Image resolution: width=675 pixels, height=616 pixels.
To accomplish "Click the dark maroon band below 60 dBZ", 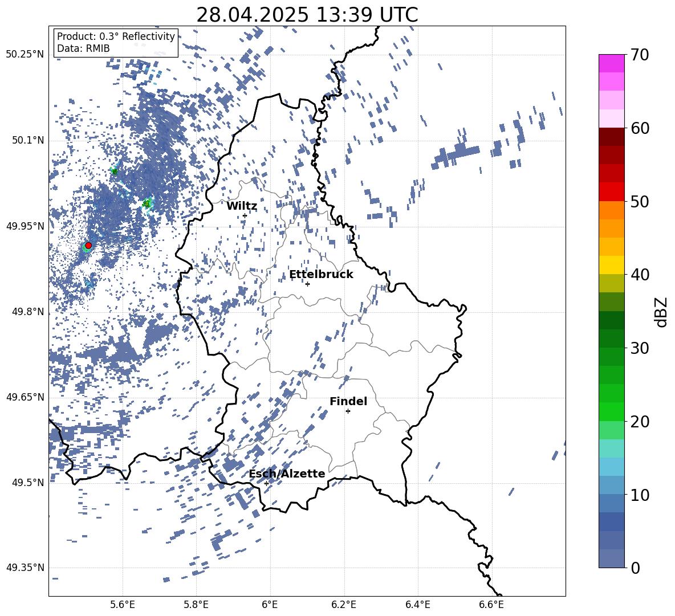I will click(611, 137).
